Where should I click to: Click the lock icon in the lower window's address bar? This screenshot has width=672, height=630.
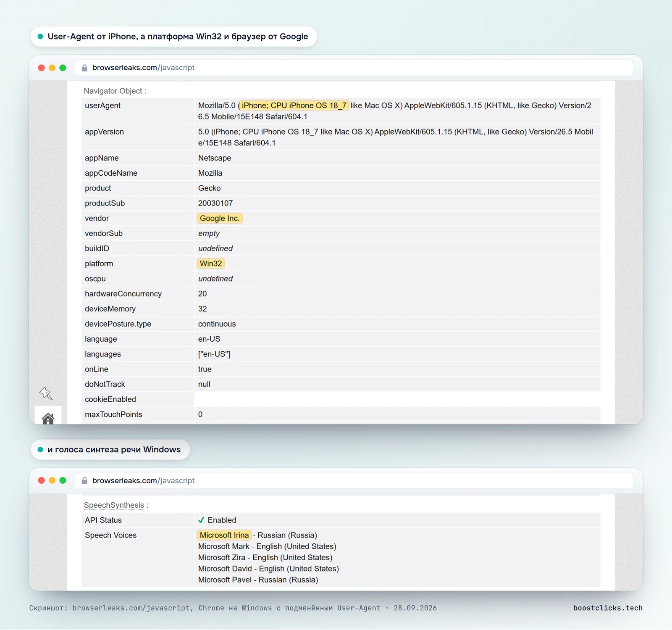pyautogui.click(x=84, y=480)
